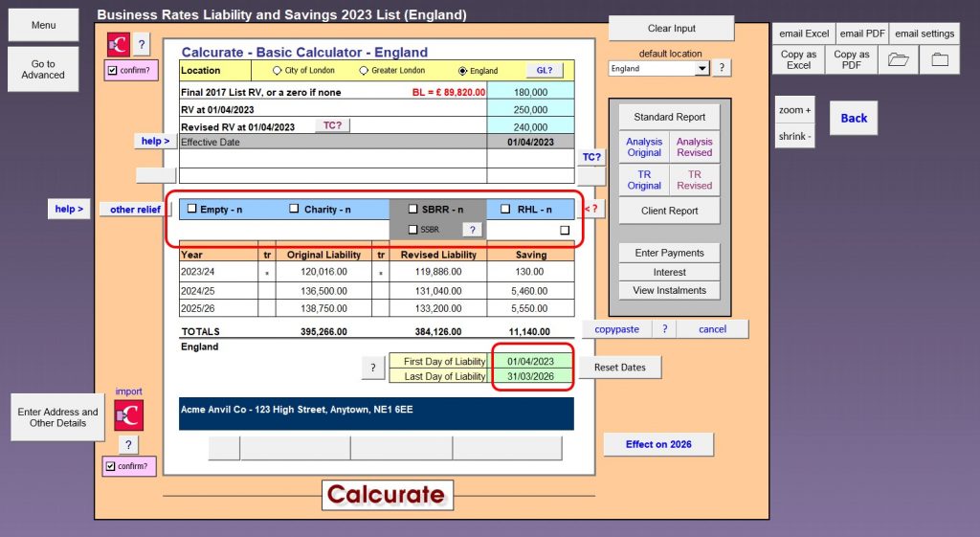
Task: Click the zoom + button
Action: tap(794, 110)
